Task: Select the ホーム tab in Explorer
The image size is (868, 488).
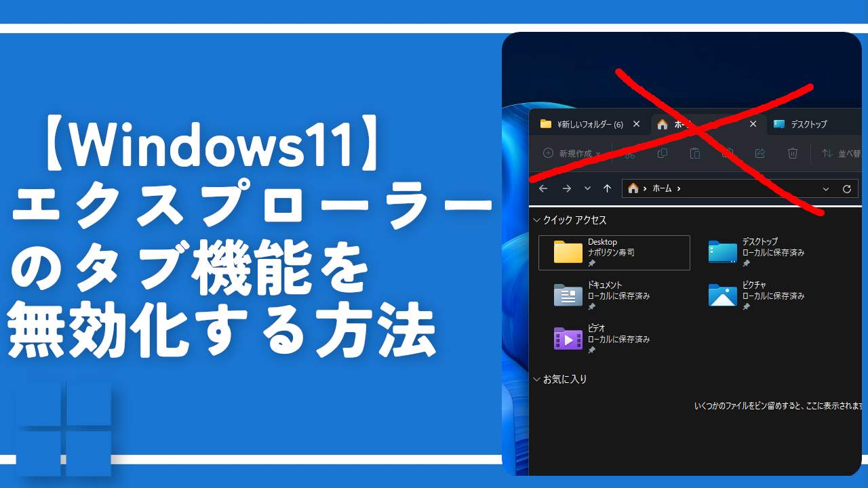Action: coord(708,124)
